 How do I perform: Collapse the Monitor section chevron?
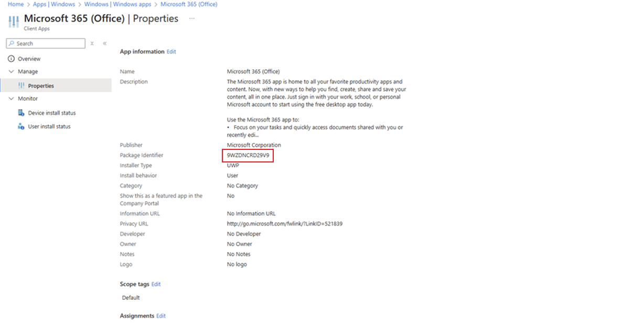pos(11,99)
